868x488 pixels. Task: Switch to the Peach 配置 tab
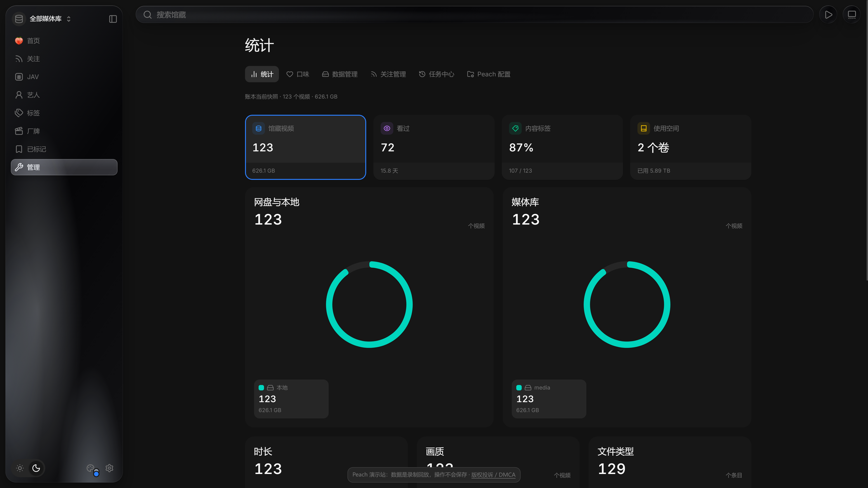tap(488, 74)
